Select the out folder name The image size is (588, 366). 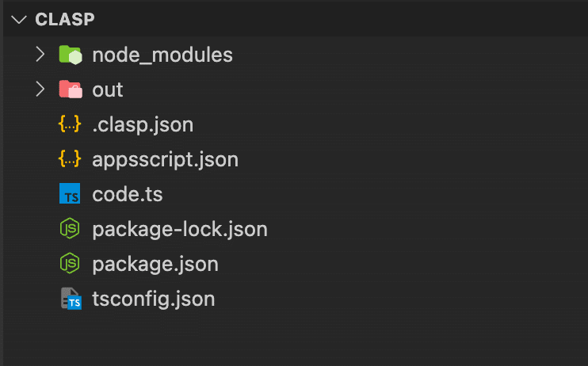tap(108, 90)
